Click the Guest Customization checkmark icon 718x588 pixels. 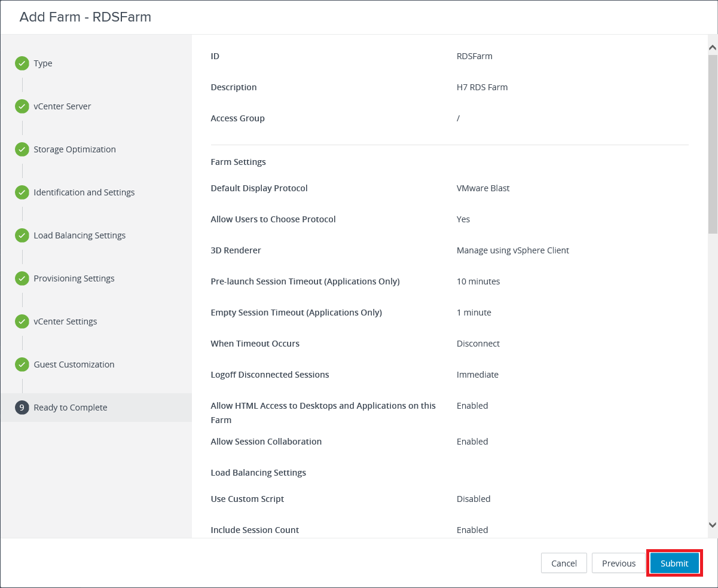[22, 365]
